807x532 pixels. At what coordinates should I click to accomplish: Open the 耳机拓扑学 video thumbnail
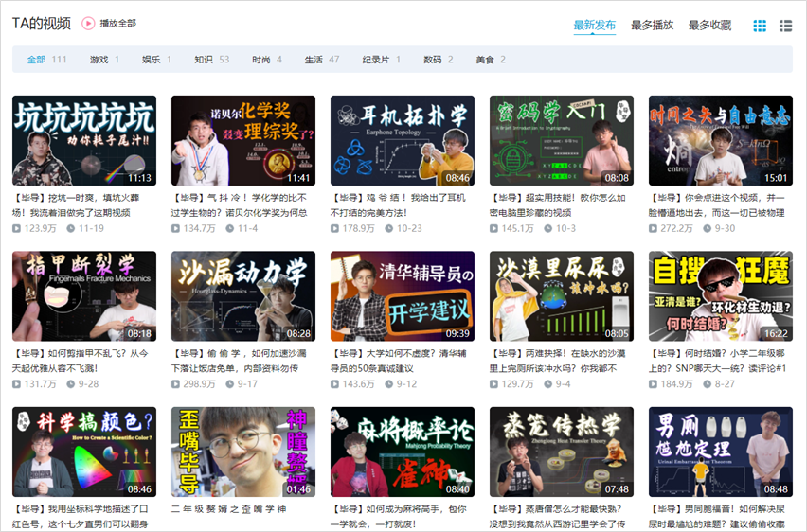[x=402, y=140]
